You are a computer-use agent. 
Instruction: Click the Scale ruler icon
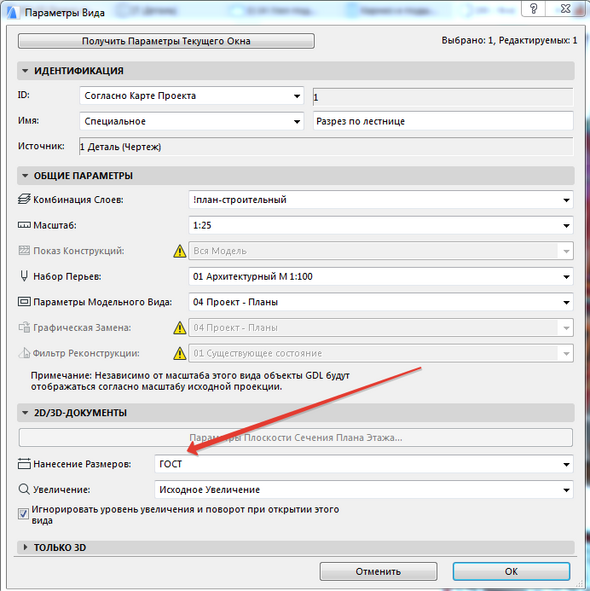[24, 225]
